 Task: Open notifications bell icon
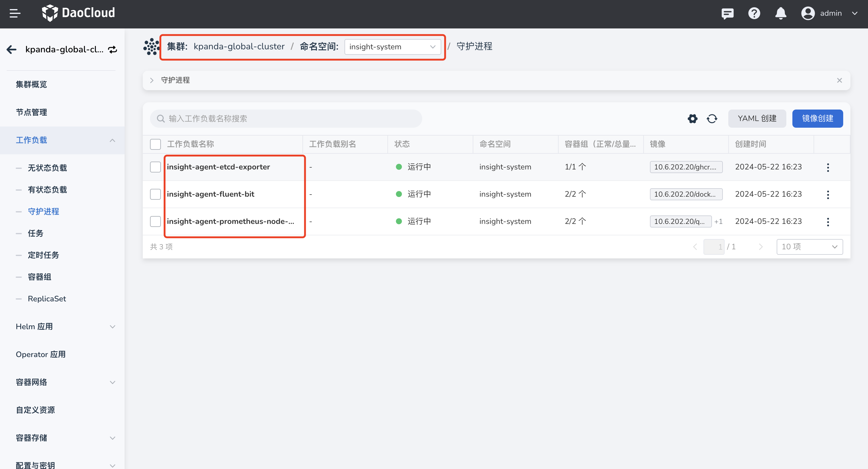click(x=781, y=13)
